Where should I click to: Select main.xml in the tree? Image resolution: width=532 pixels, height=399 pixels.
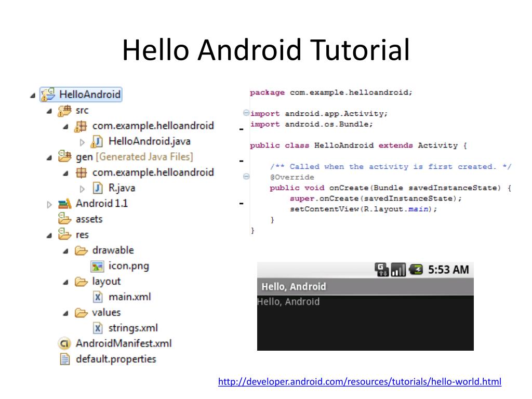(x=129, y=297)
